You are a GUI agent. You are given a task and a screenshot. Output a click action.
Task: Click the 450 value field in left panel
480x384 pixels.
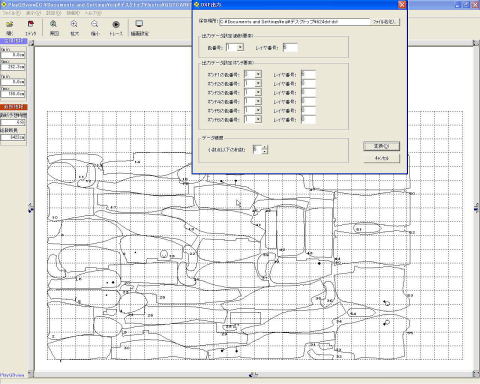click(x=13, y=122)
